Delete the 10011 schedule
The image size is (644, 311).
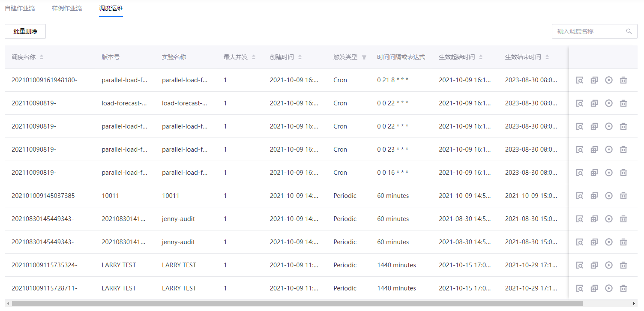coord(623,196)
